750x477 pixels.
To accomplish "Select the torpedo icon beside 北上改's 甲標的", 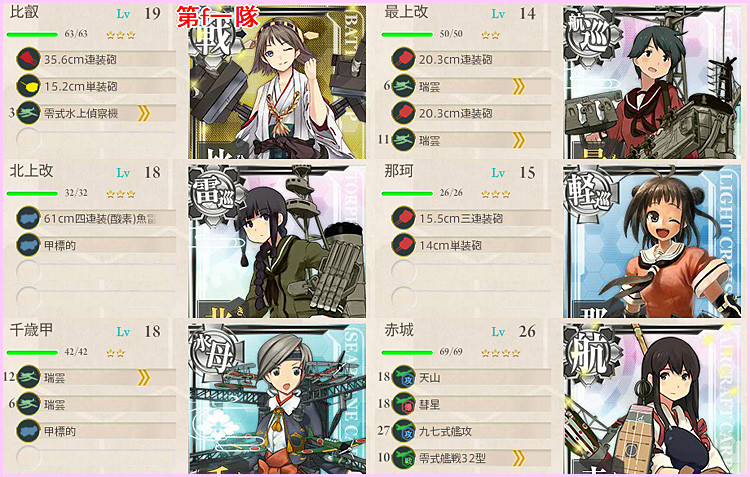I will tap(28, 245).
